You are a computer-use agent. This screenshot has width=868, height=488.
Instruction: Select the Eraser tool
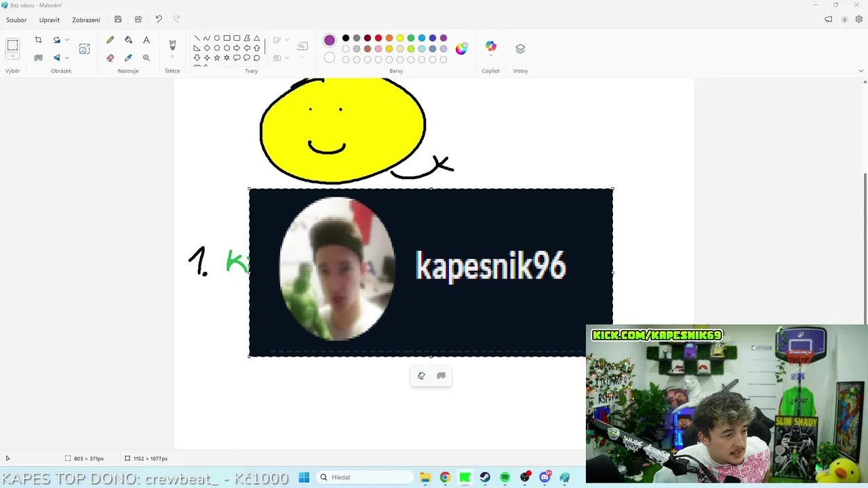click(111, 58)
